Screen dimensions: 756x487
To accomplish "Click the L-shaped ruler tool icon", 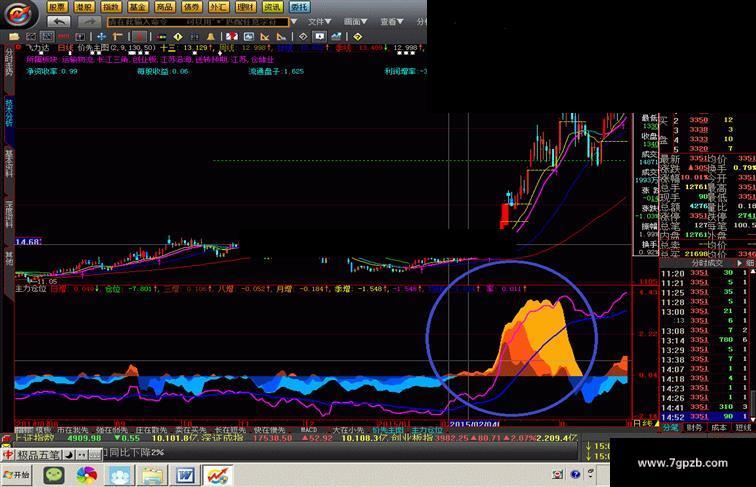I will click(118, 37).
